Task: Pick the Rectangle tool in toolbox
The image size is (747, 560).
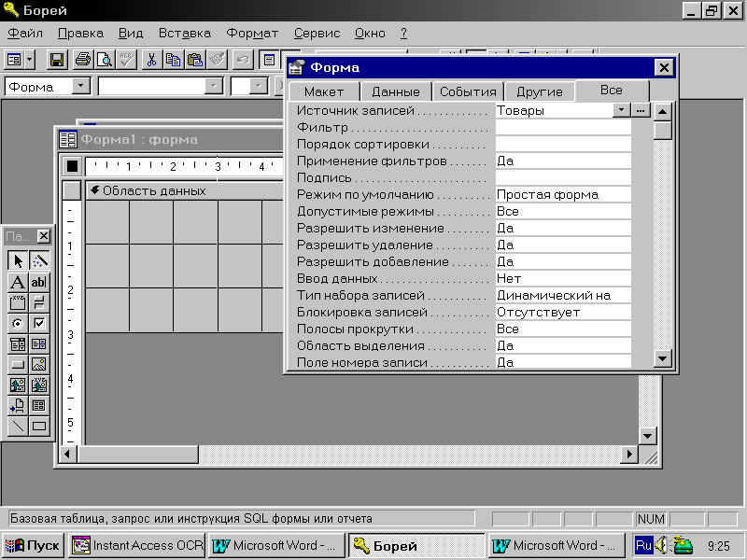Action: [39, 426]
